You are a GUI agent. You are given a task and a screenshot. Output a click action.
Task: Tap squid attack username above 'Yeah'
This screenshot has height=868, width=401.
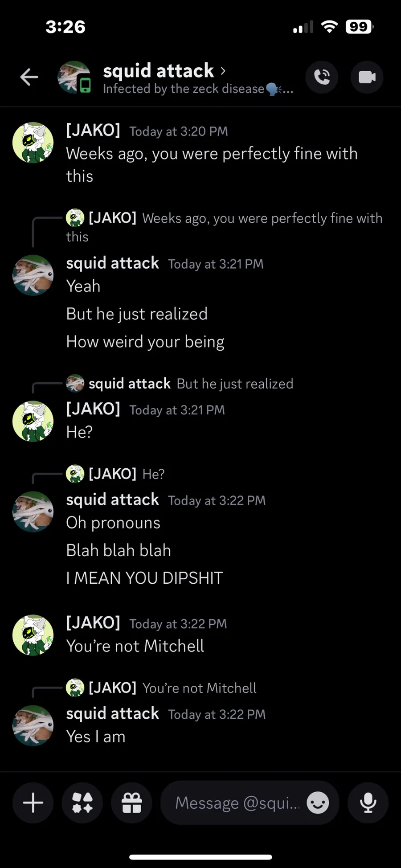pyautogui.click(x=112, y=263)
